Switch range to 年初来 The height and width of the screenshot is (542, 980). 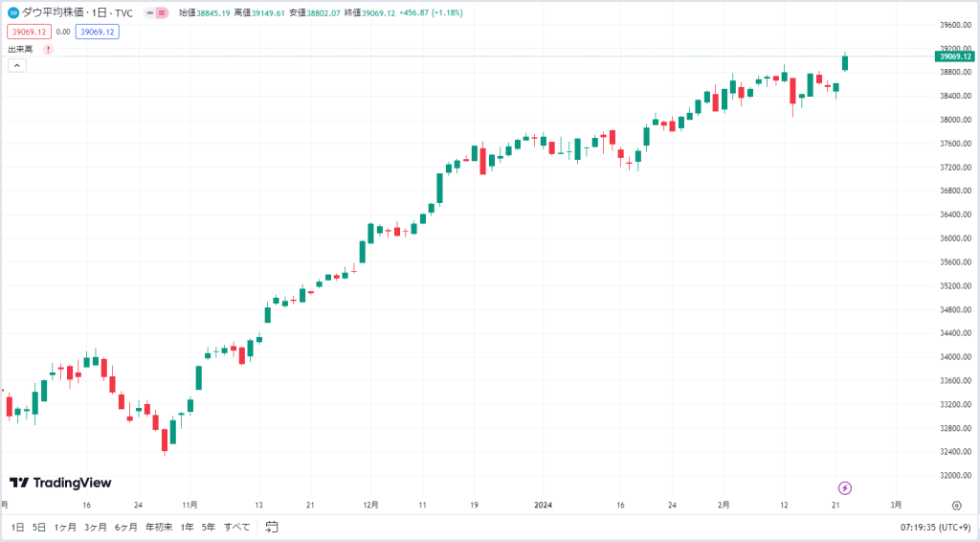pos(159,527)
